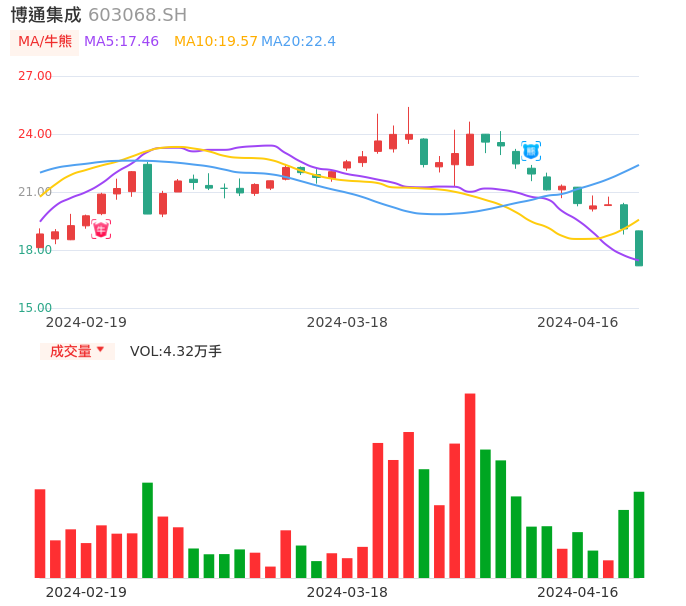
Task: Click the 2024-04-16 date label under price chart
Action: [x=578, y=322]
